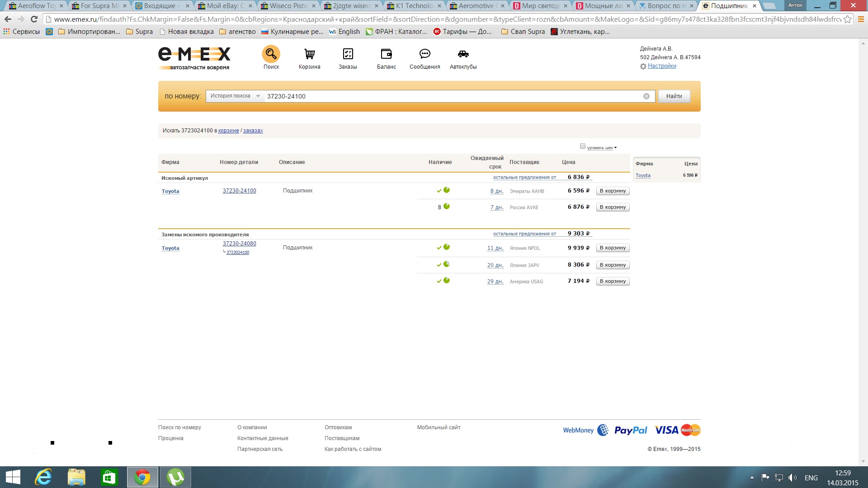Click the Поиск magnifier icon
This screenshot has height=488, width=868.
click(x=271, y=54)
